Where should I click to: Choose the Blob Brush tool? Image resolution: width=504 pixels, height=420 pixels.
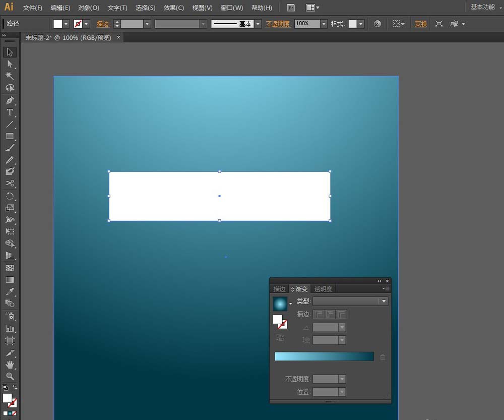[10, 171]
